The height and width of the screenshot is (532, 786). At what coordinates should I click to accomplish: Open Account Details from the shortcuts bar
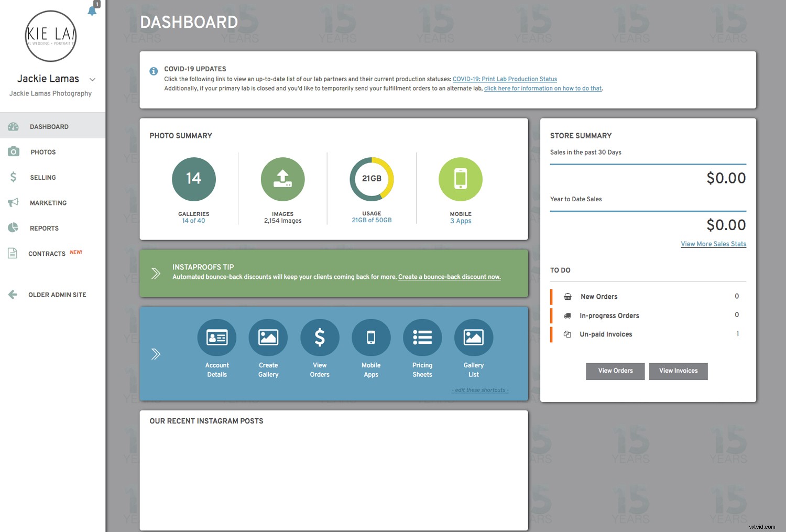pos(216,338)
